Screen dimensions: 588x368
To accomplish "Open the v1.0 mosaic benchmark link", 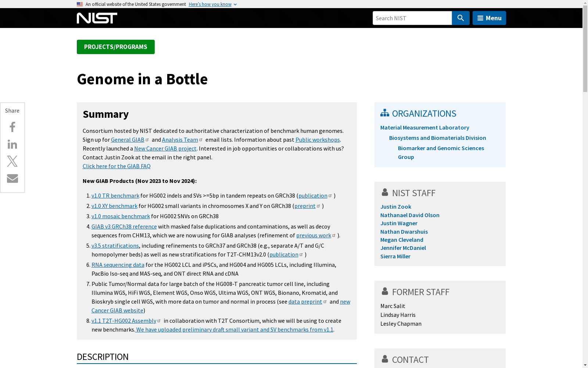I will 121,216.
